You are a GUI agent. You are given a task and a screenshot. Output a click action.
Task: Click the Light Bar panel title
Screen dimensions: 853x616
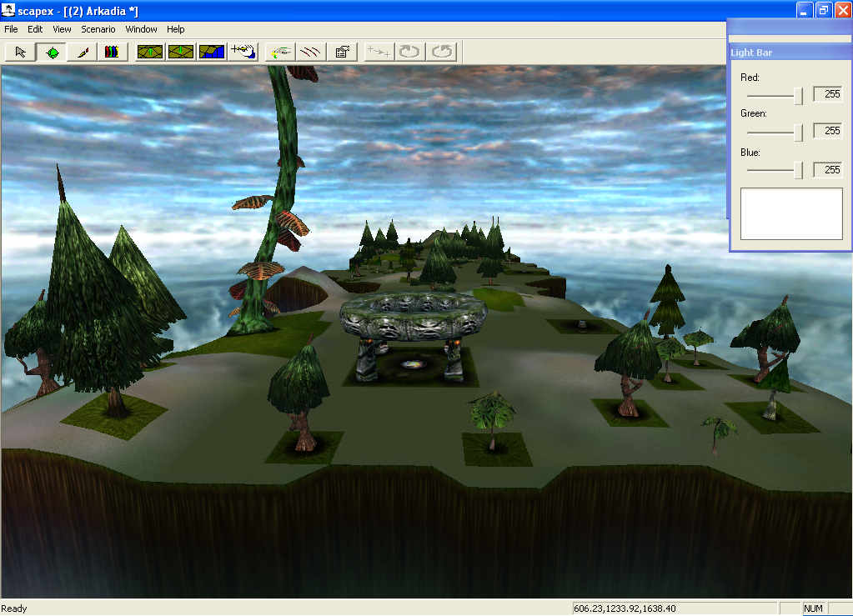[x=751, y=53]
